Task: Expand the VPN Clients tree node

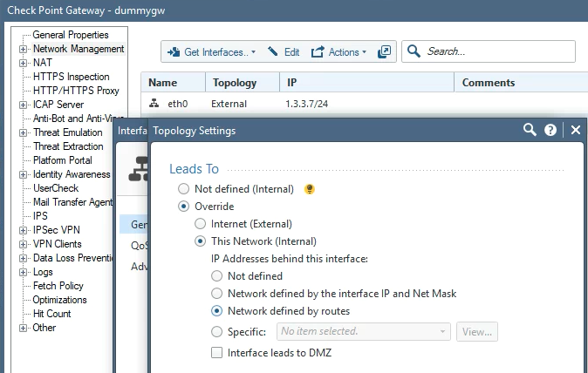Action: pyautogui.click(x=24, y=244)
